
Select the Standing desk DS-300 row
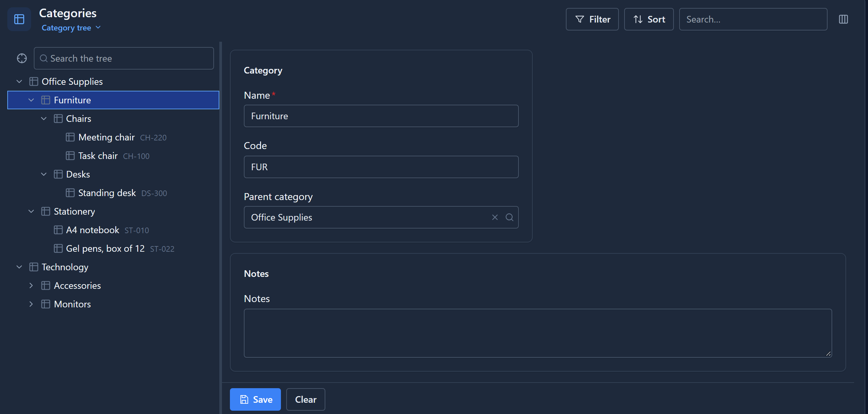coord(113,193)
